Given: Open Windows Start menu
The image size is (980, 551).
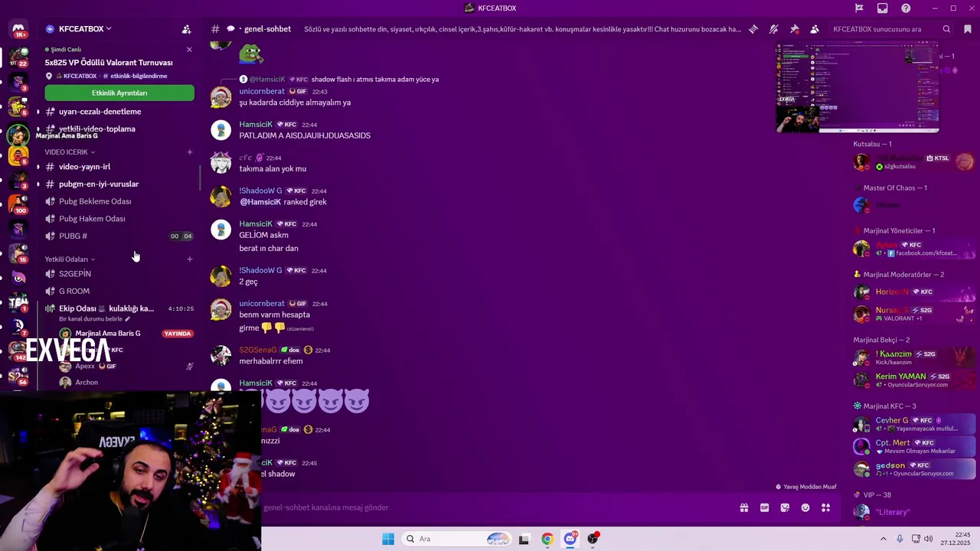Looking at the screenshot, I should click(x=388, y=539).
